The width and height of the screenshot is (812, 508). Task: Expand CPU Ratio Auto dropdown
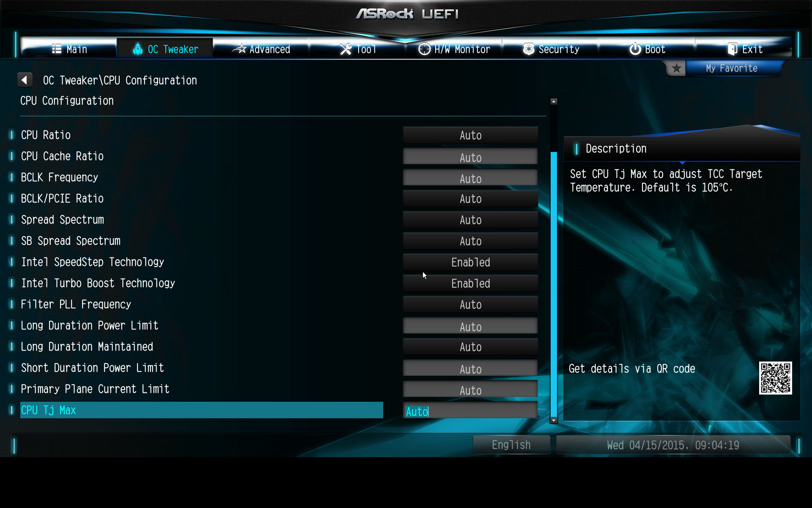pos(471,135)
